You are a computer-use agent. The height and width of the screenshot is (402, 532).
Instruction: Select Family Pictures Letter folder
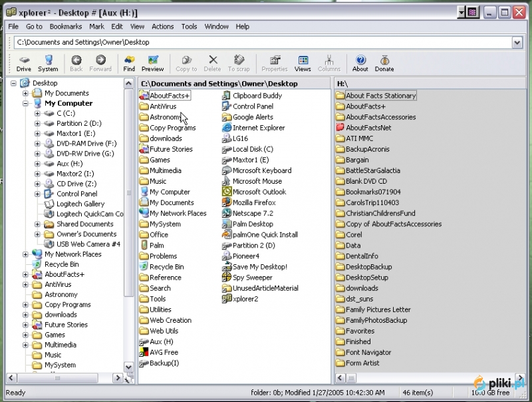[373, 309]
